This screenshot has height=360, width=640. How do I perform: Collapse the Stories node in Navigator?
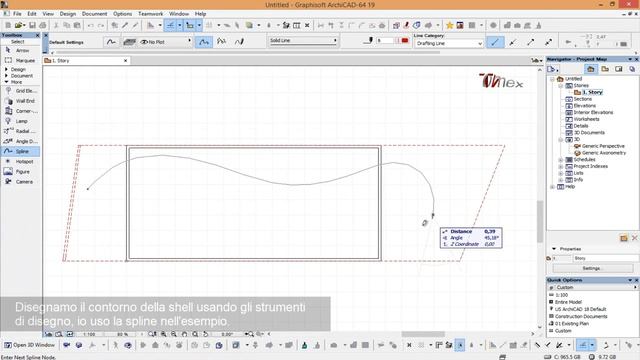561,86
